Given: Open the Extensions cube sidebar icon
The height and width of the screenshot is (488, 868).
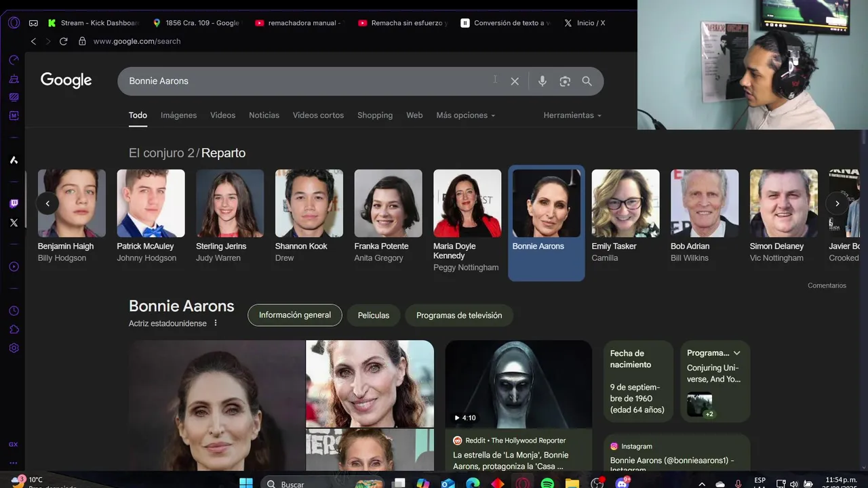Looking at the screenshot, I should pos(14,329).
